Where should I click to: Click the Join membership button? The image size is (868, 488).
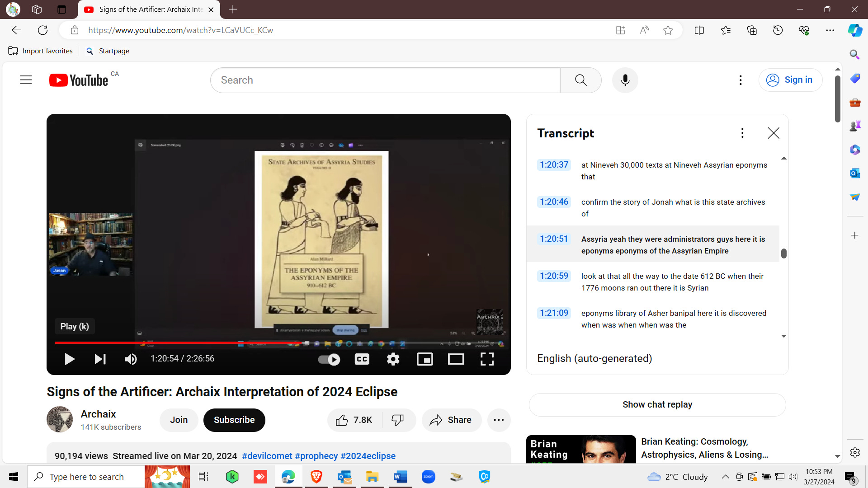tap(179, 420)
